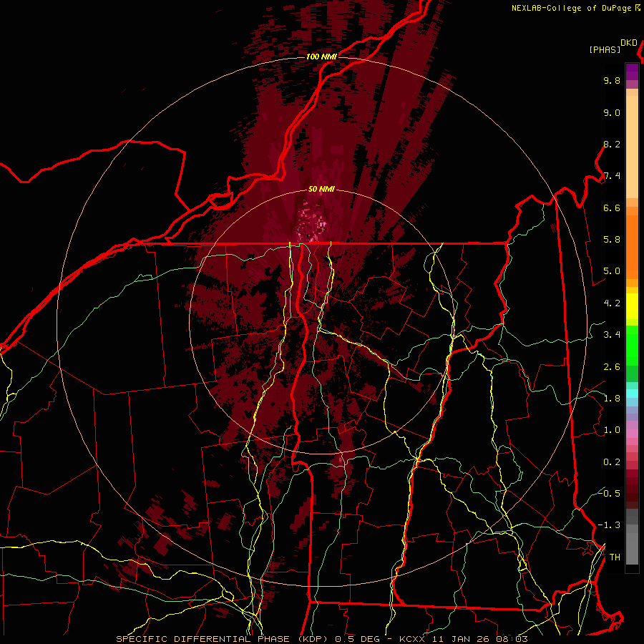Click the TH threshold label on legend
The width and height of the screenshot is (644, 644).
click(x=615, y=557)
